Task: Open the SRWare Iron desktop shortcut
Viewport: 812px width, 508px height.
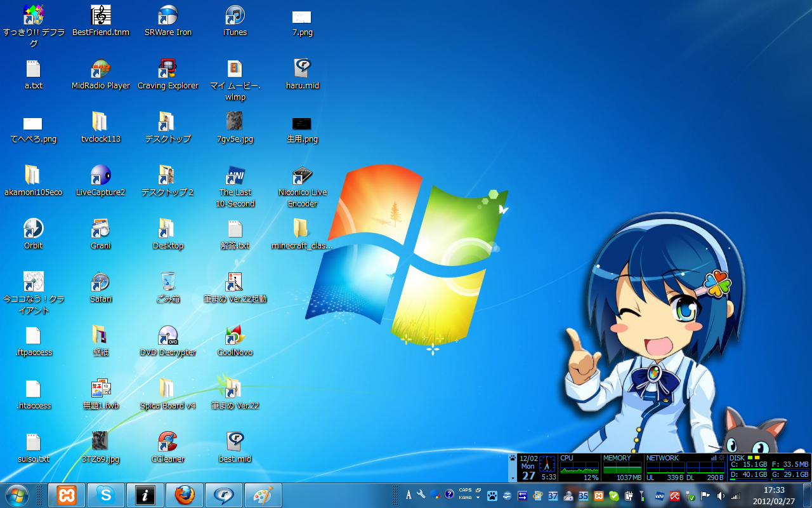Action: [x=167, y=15]
